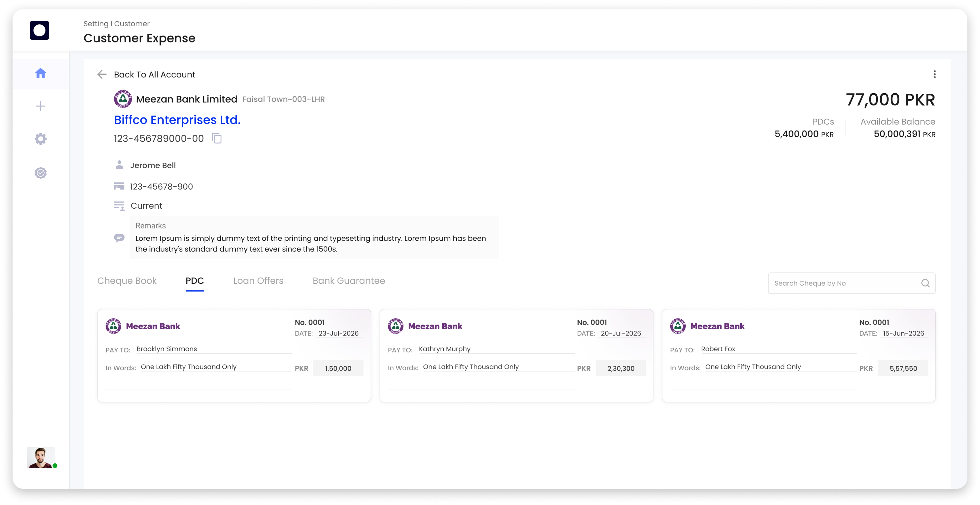Select payee name Kathryn Murphy
This screenshot has width=980, height=505.
(444, 349)
